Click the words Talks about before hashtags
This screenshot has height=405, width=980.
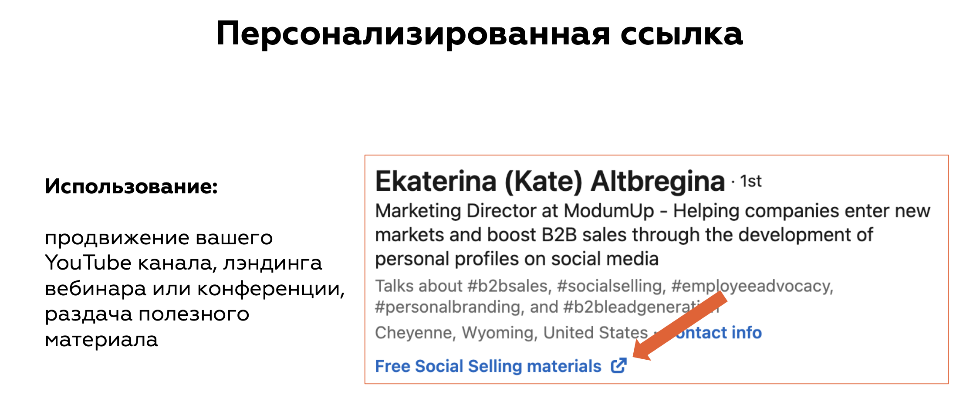pyautogui.click(x=419, y=286)
